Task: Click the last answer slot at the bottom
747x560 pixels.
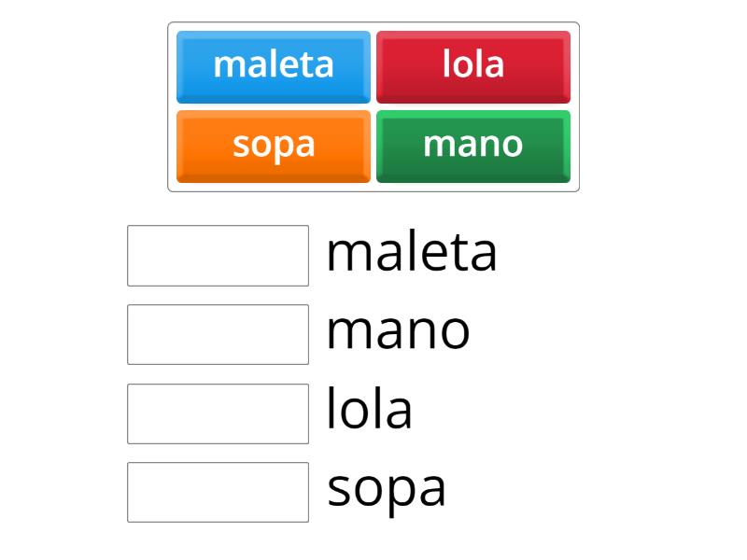Action: click(x=217, y=491)
